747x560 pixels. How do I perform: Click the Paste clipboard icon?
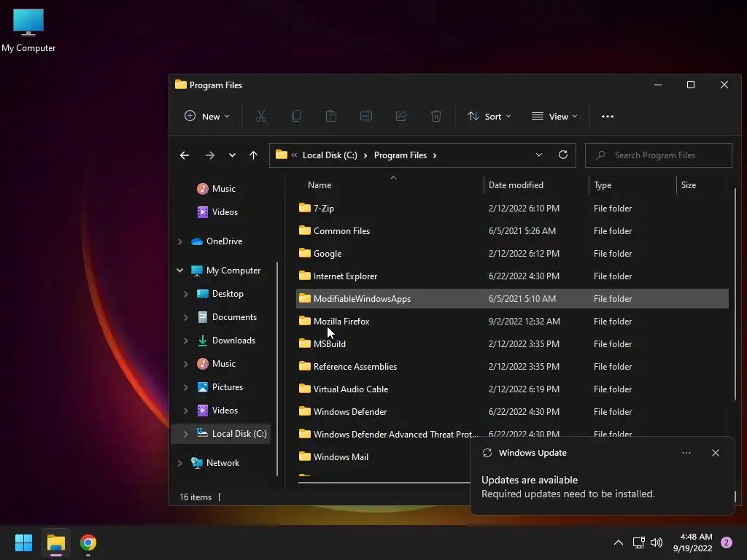330,116
